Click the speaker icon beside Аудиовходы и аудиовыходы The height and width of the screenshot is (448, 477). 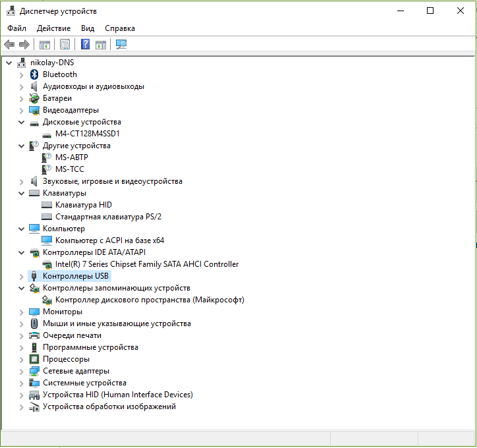click(x=34, y=86)
